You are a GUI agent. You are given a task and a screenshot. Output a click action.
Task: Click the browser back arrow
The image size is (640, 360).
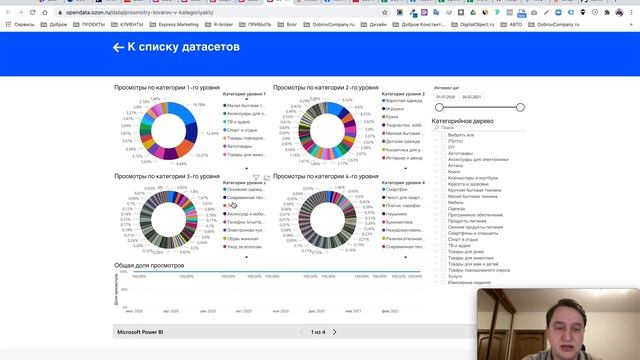[8, 13]
